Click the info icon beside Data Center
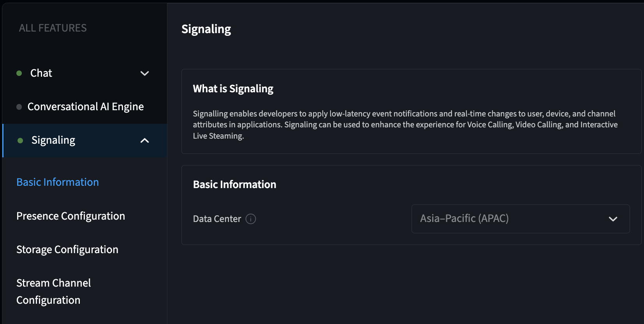Viewport: 644px width, 324px height. coord(251,219)
